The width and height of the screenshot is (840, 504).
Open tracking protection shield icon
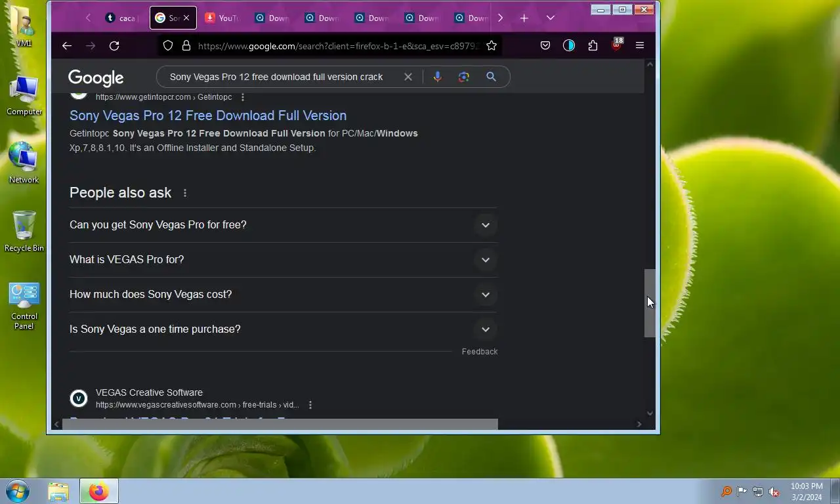pos(168,46)
